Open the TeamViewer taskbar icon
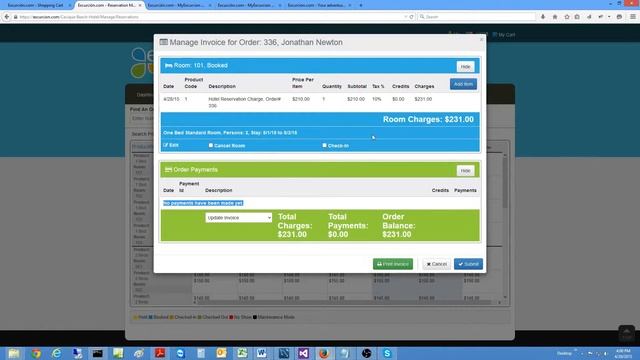 (180, 353)
